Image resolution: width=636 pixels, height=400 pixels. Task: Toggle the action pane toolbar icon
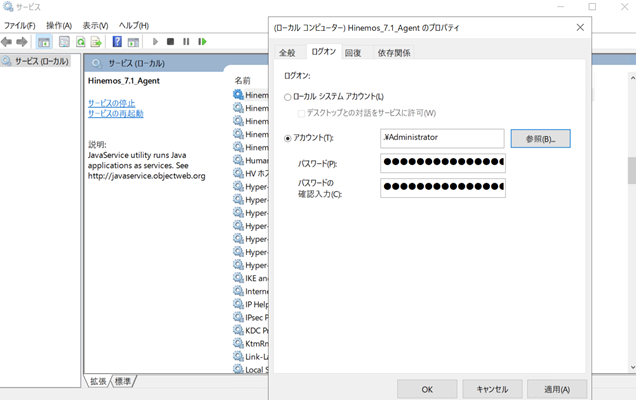click(133, 42)
